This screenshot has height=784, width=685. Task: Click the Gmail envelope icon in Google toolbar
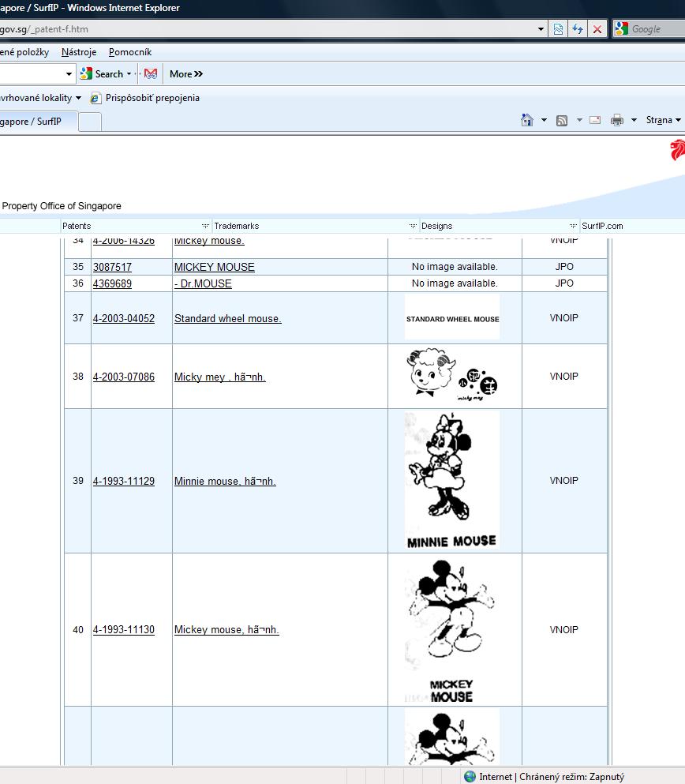tap(151, 74)
